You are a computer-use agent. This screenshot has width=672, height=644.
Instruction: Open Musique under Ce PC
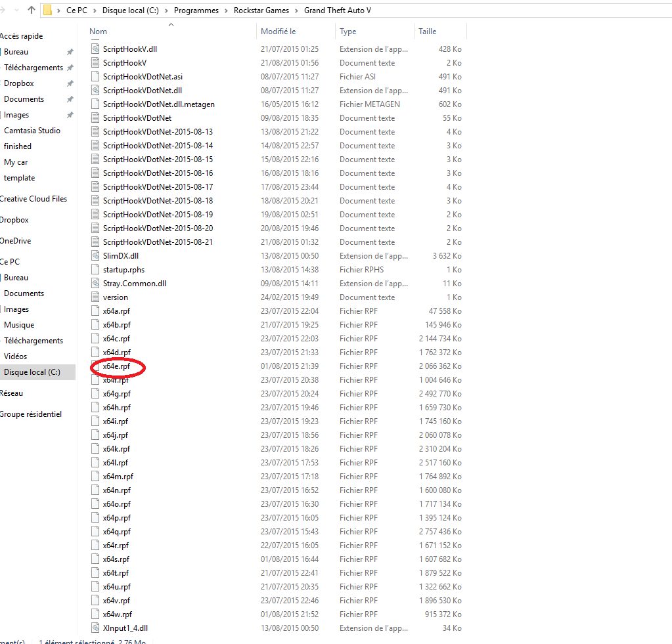[x=19, y=325]
